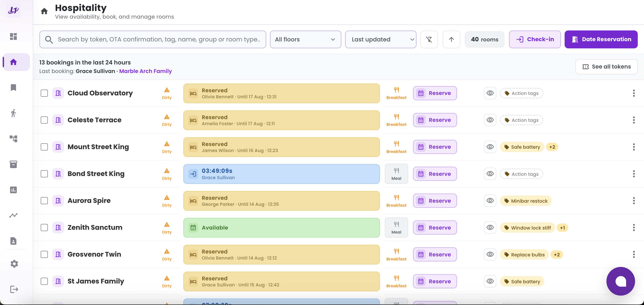Select the Bond Street King checkbox
The image size is (644, 305).
pos(44,174)
